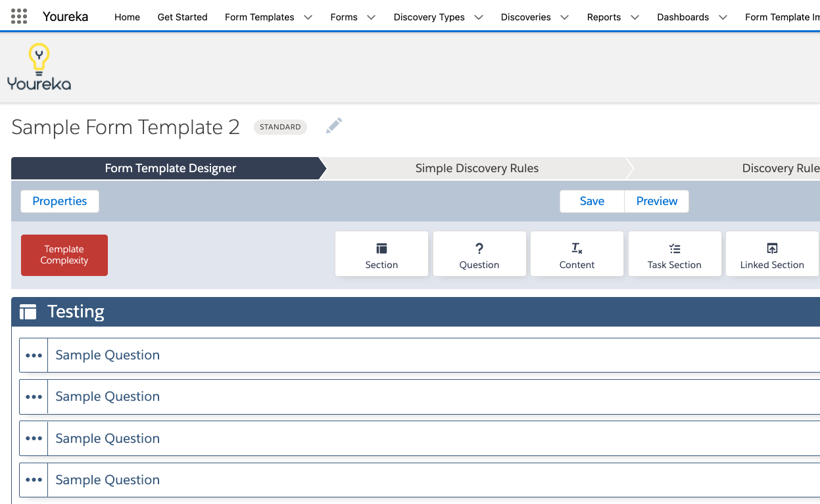Expand the Form Templates dropdown arrow
This screenshot has width=820, height=504.
(x=308, y=17)
